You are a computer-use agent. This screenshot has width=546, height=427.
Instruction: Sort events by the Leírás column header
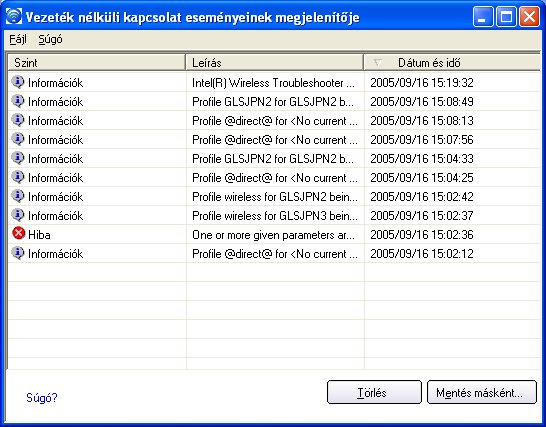275,63
